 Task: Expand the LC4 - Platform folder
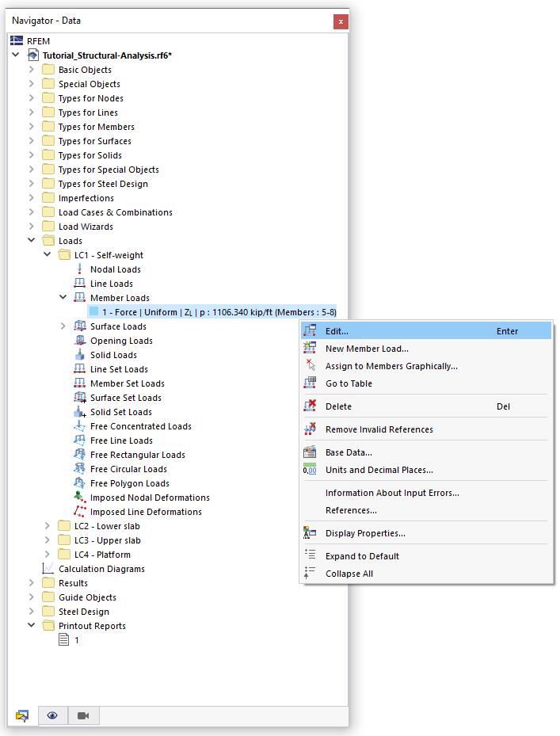pyautogui.click(x=48, y=555)
